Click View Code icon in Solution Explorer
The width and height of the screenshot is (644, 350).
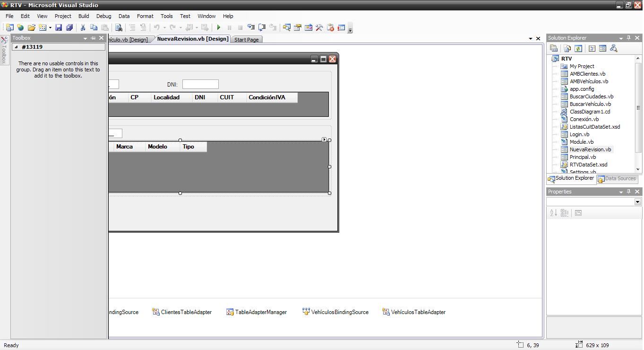click(x=592, y=48)
